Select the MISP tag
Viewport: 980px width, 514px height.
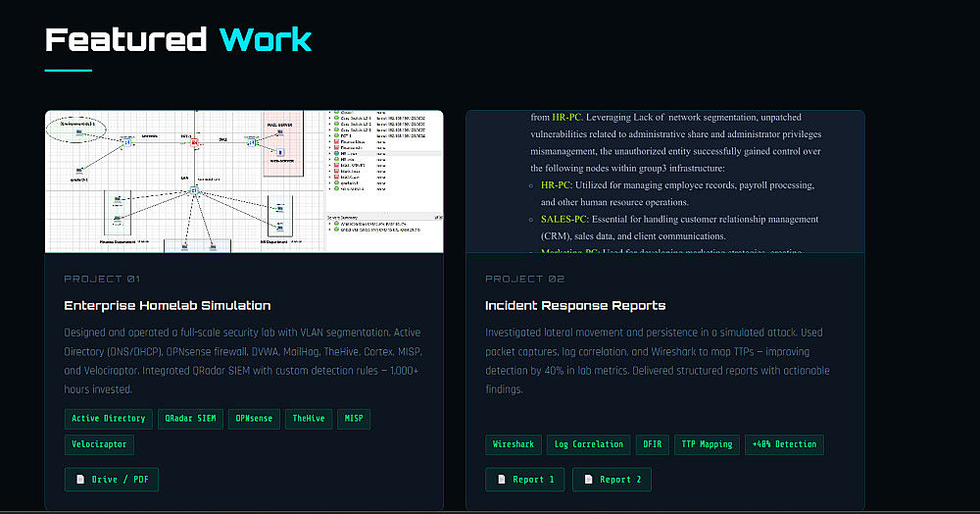point(354,418)
